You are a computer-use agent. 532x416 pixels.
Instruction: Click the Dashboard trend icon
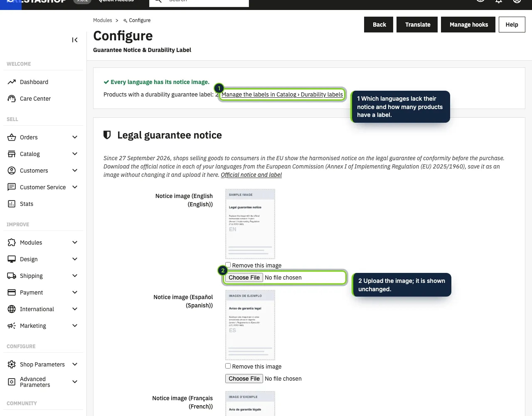pyautogui.click(x=12, y=82)
